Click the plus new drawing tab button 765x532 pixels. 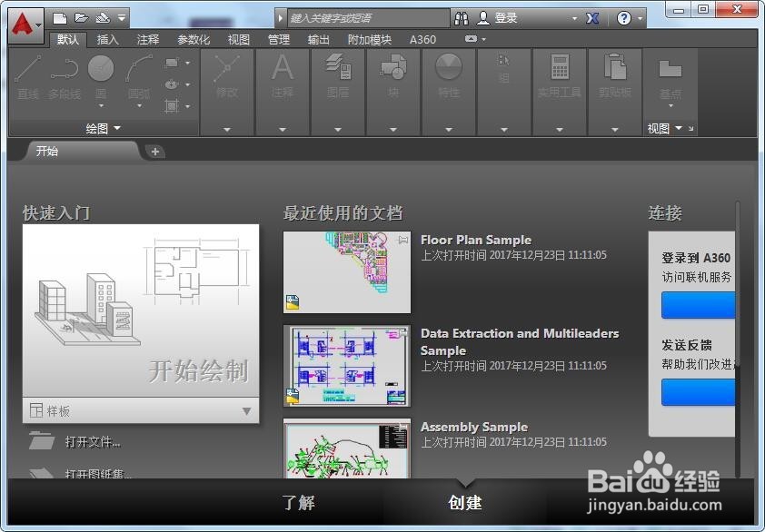155,152
